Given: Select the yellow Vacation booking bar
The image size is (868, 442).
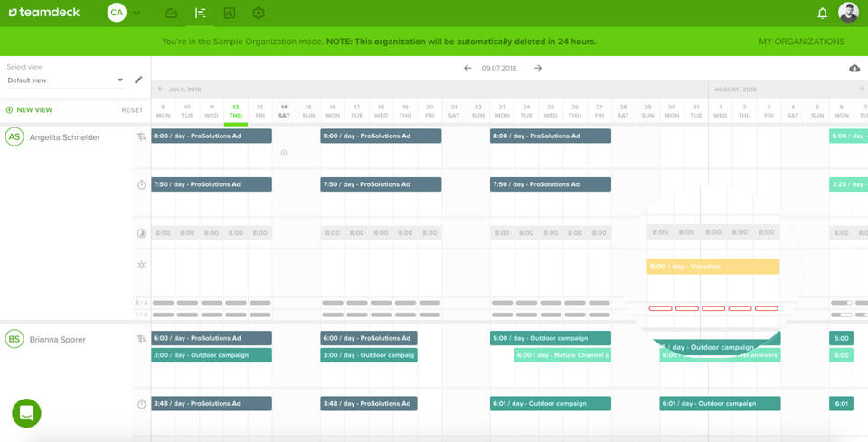Looking at the screenshot, I should pos(712,267).
